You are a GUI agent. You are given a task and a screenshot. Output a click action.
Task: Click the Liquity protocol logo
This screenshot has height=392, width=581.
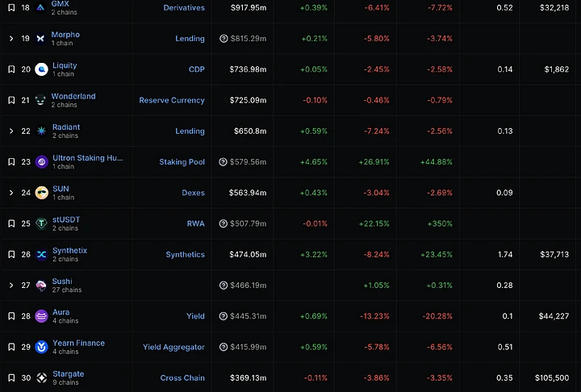click(41, 70)
